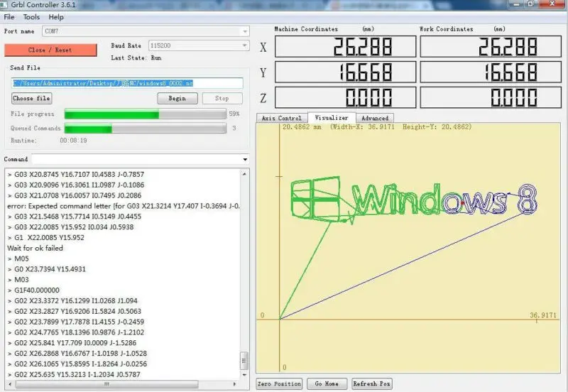Click the Runtime value 00:08:19
This screenshot has width=568, height=392.
pyautogui.click(x=73, y=141)
